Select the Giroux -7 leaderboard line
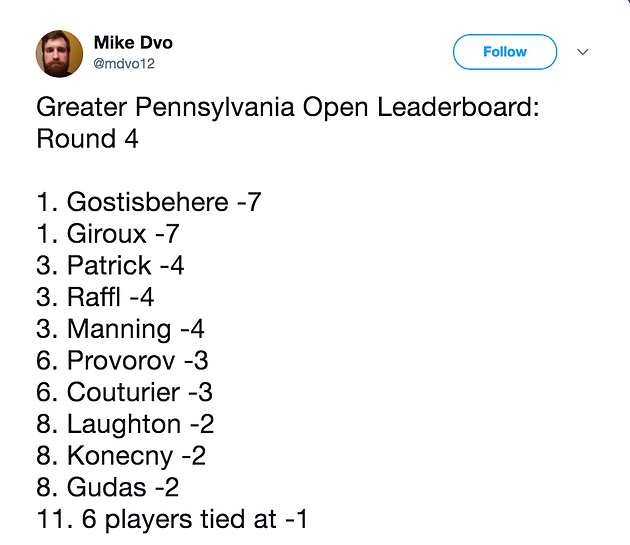Screen dimensions: 630x545 108,234
